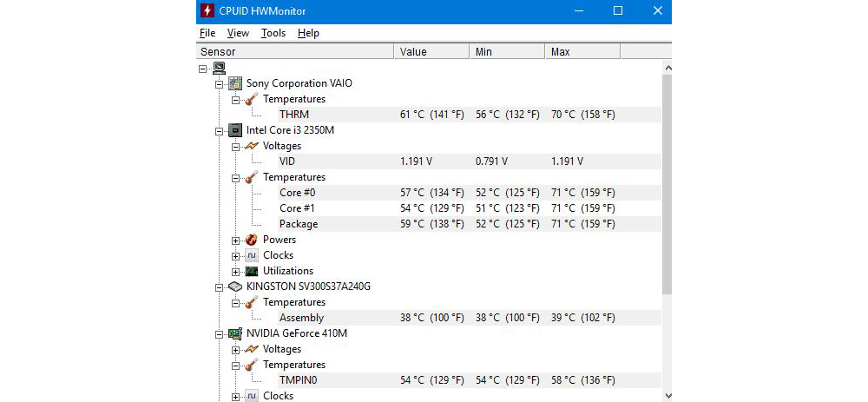Open the View menu
This screenshot has height=402, width=868.
[x=238, y=33]
